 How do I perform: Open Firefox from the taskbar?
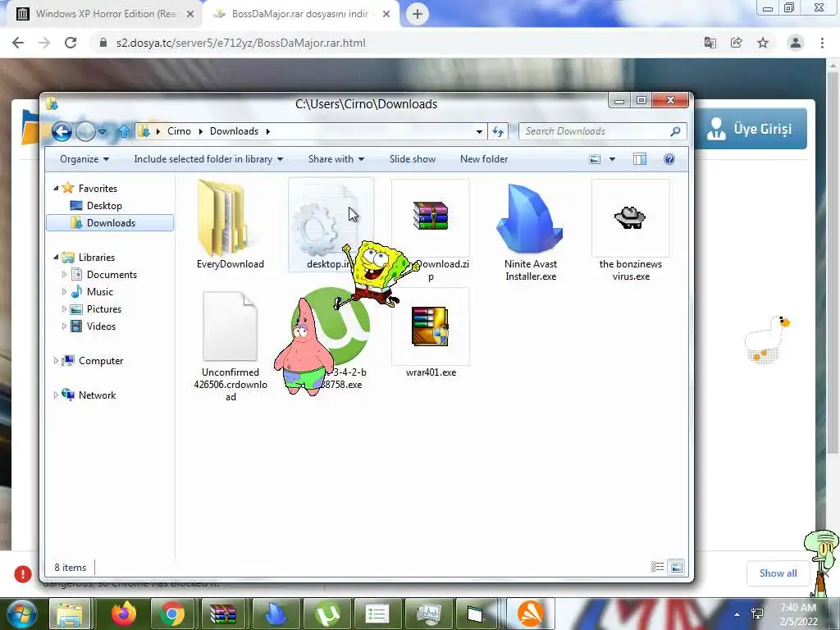(x=124, y=614)
